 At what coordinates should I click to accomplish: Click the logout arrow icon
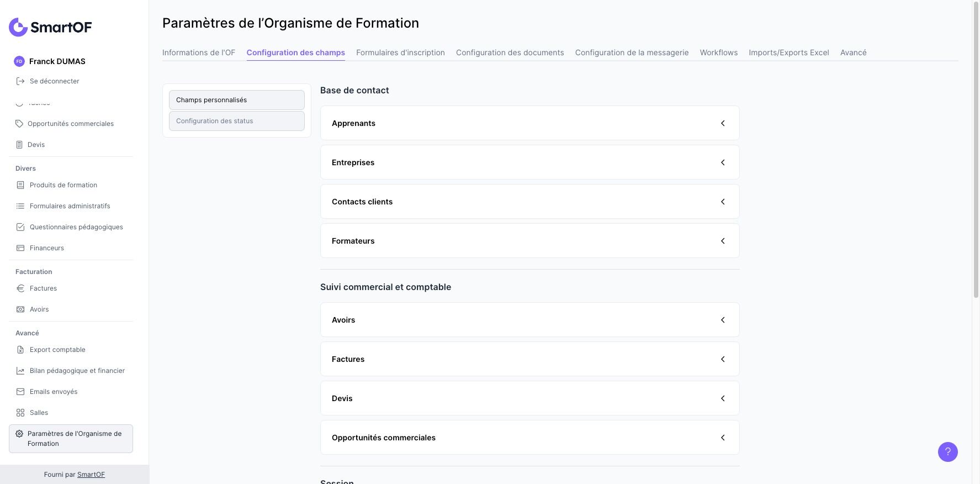point(20,81)
